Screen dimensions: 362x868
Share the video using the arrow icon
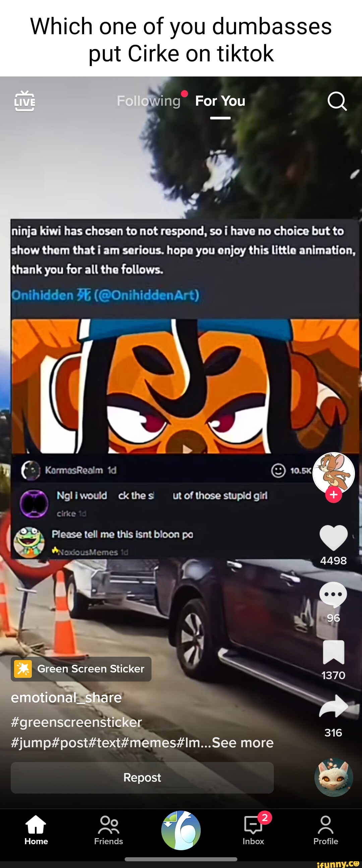click(334, 706)
